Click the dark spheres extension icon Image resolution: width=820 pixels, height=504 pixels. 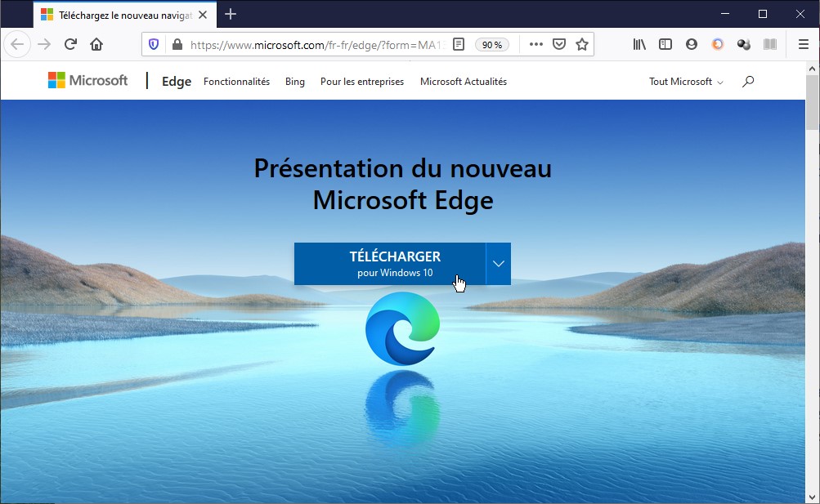[744, 44]
